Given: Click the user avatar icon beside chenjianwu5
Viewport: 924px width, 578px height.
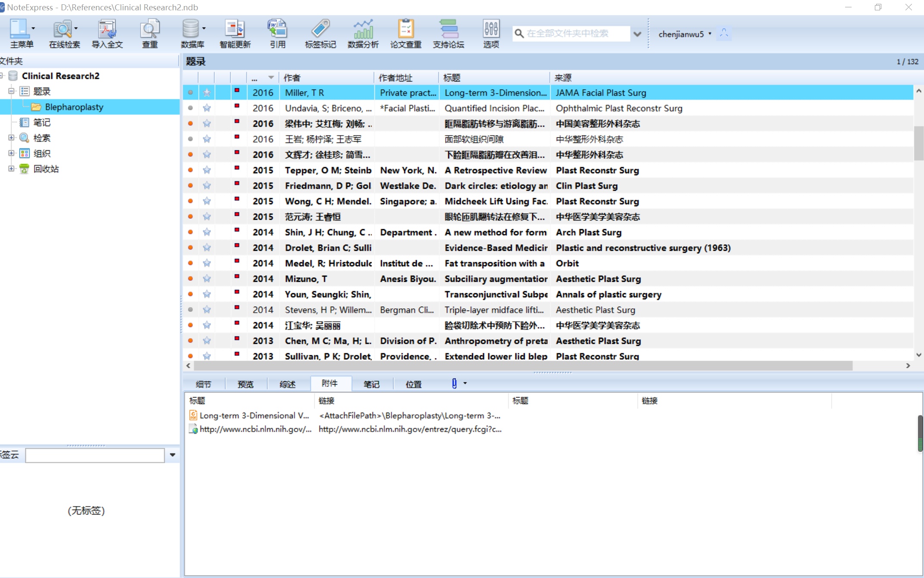Looking at the screenshot, I should click(x=724, y=34).
